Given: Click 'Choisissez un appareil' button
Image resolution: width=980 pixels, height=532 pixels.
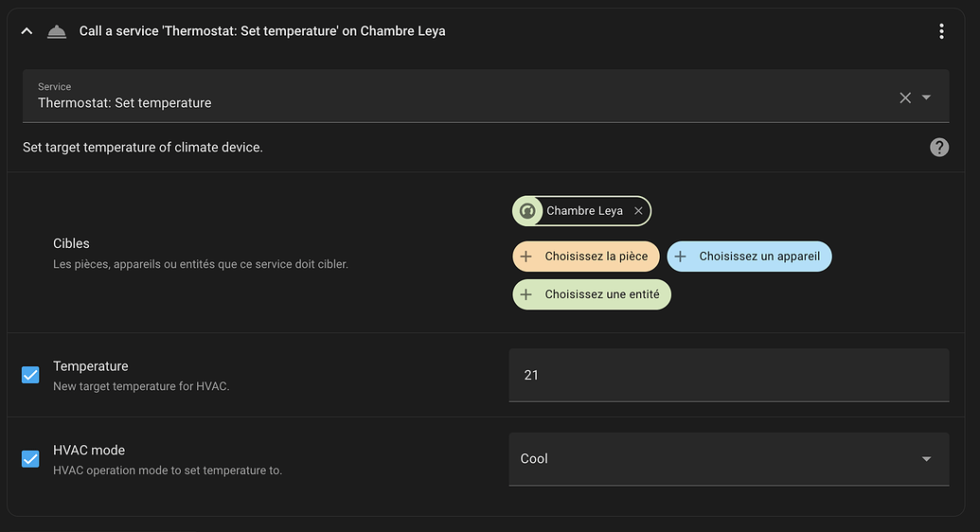Looking at the screenshot, I should [x=749, y=257].
